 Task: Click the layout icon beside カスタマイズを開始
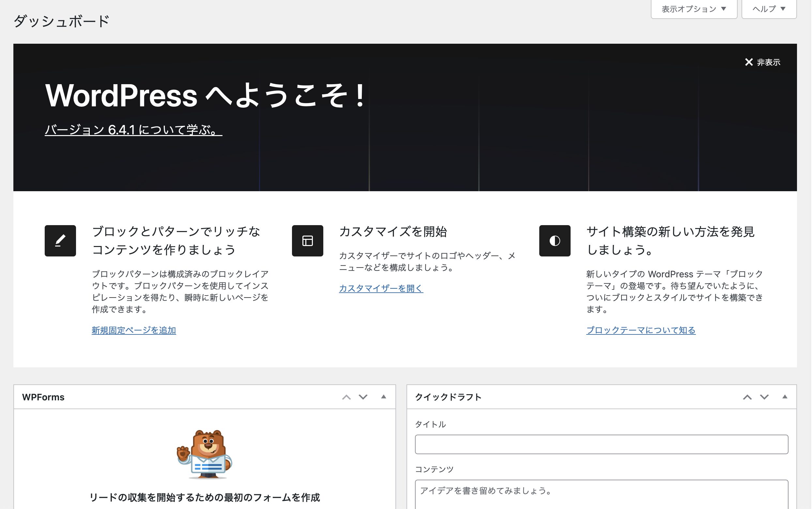coord(307,241)
